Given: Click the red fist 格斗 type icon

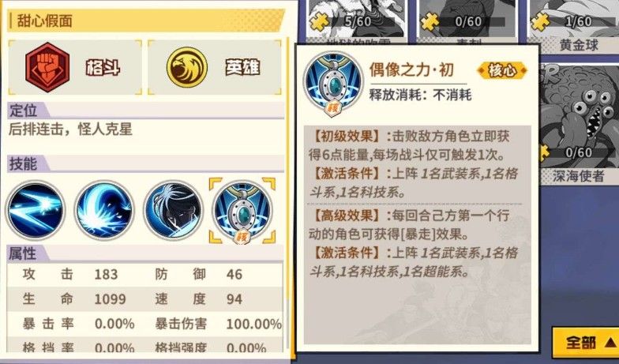Looking at the screenshot, I should click(47, 67).
